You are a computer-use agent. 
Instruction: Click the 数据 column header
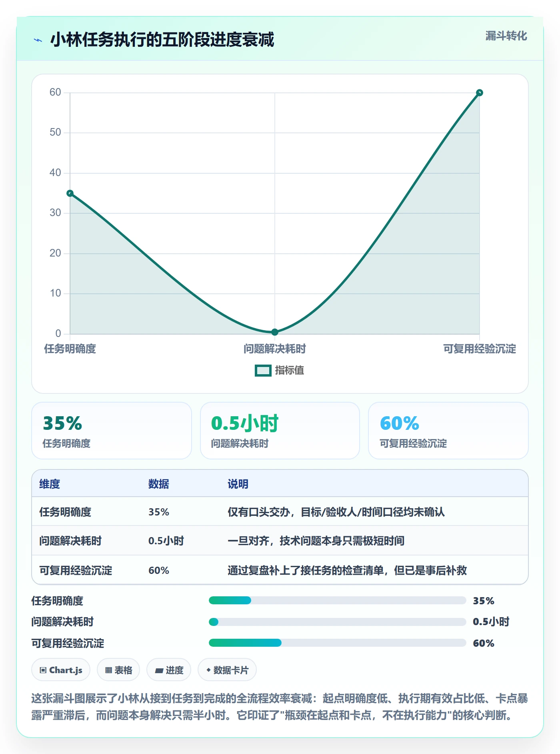(x=159, y=484)
